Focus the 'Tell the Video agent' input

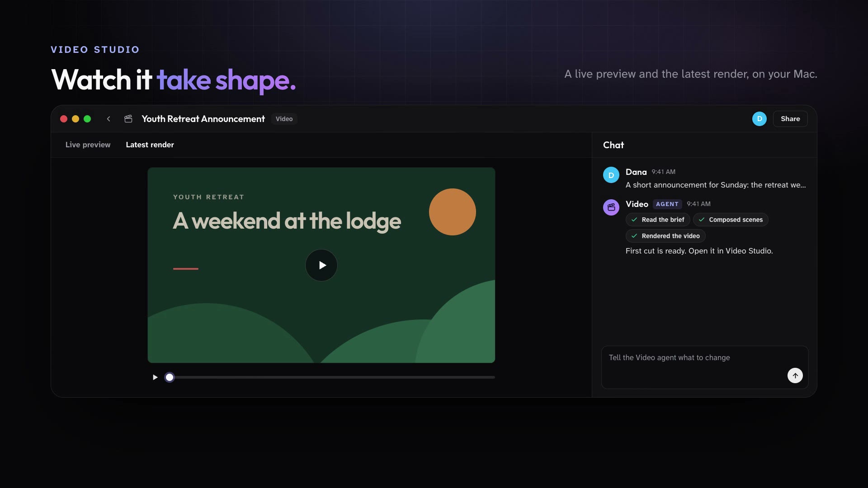point(705,367)
